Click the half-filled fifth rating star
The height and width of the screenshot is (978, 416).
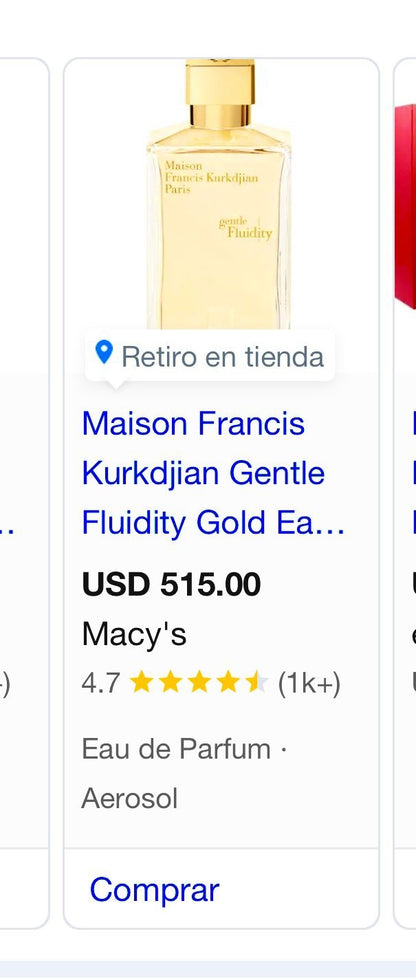256,684
